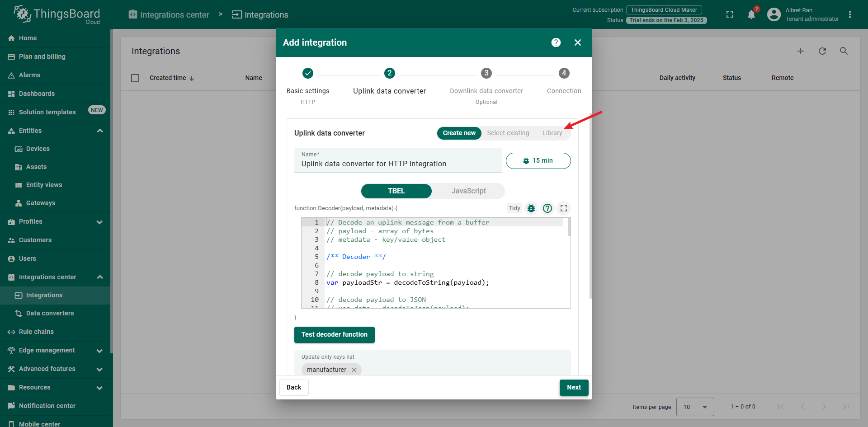868x427 pixels.
Task: Open the help icon in Add integration header
Action: (556, 42)
